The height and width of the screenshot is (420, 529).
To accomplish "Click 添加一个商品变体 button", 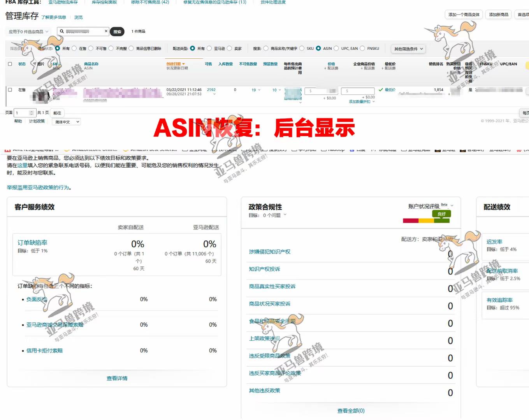I will click(x=464, y=15).
